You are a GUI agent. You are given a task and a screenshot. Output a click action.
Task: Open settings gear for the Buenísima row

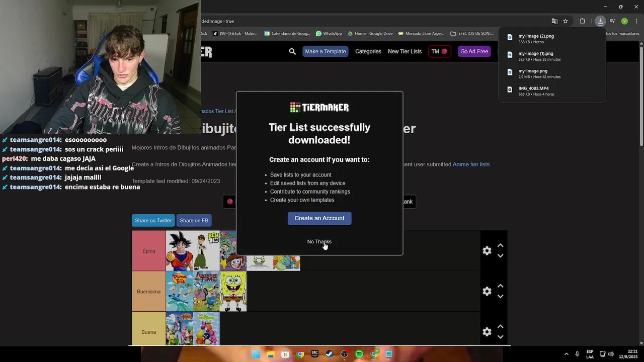click(x=487, y=291)
